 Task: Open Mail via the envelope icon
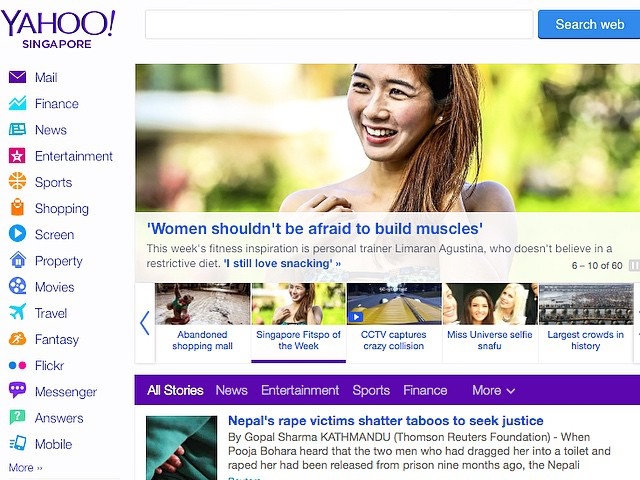(x=17, y=77)
